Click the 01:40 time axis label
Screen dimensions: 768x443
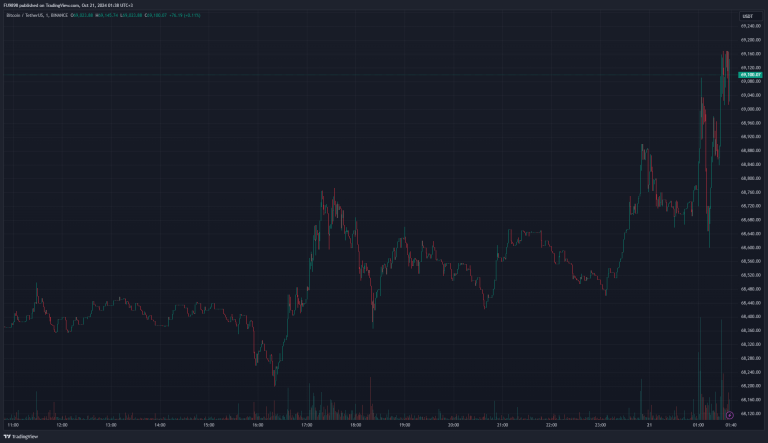point(730,425)
